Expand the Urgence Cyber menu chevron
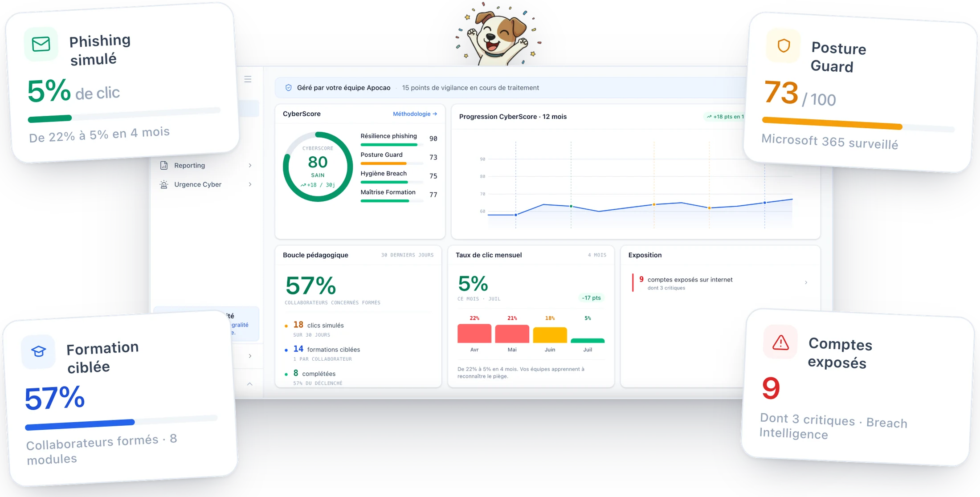Viewport: 980px width, 497px height. point(250,184)
